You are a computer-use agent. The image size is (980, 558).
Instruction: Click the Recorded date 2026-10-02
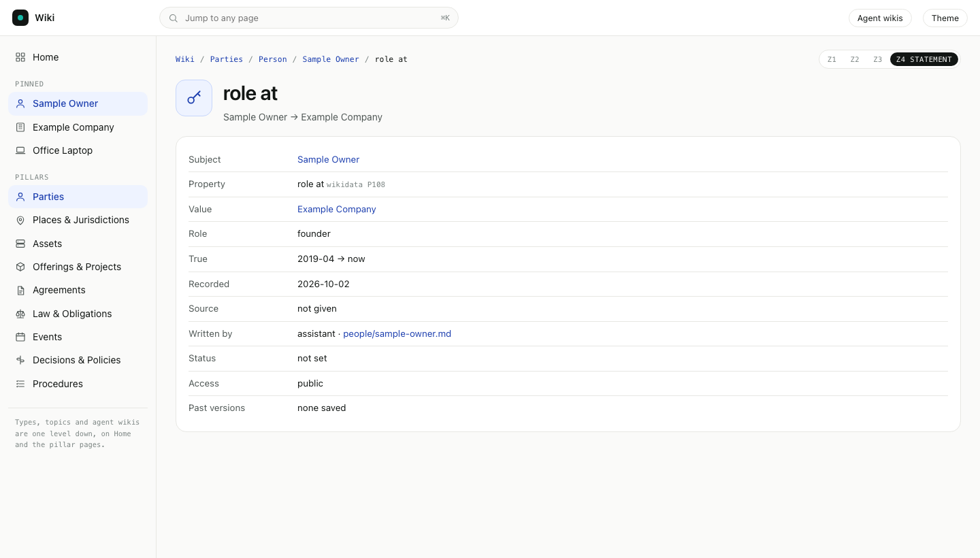(323, 284)
